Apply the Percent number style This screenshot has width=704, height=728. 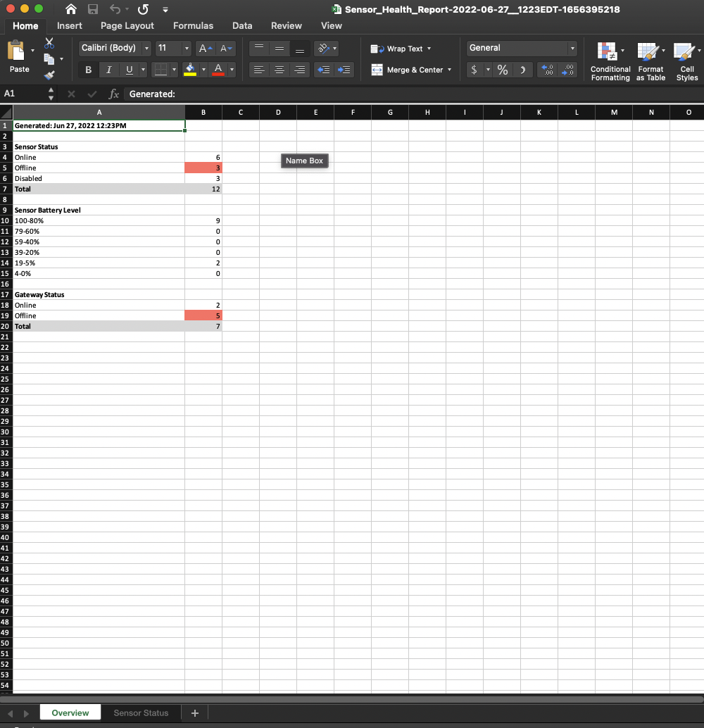coord(502,70)
